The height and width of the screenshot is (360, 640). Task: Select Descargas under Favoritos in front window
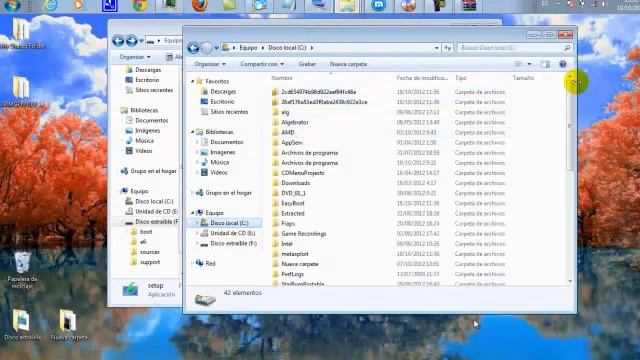(223, 92)
